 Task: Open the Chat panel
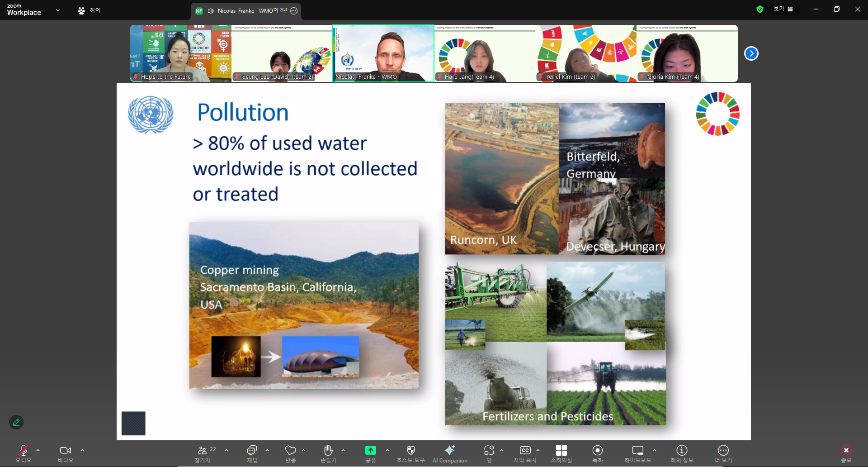(x=252, y=453)
